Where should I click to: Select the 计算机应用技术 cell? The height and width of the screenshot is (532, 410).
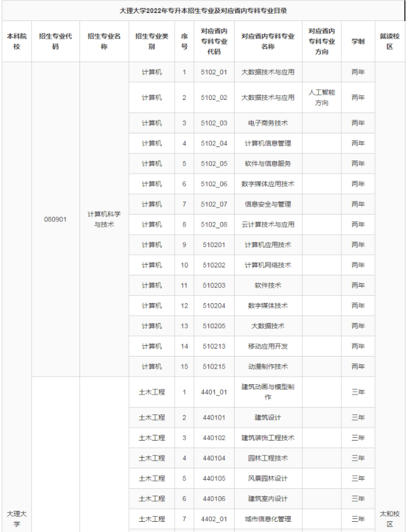pos(268,245)
